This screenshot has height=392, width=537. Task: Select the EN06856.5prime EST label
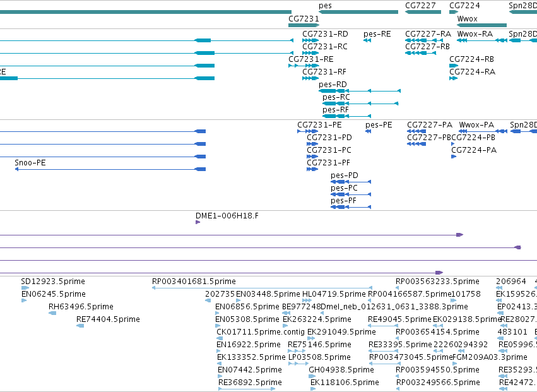[247, 307]
